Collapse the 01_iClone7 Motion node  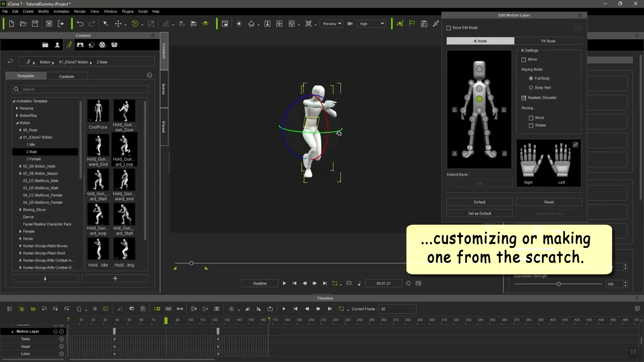tap(20, 137)
